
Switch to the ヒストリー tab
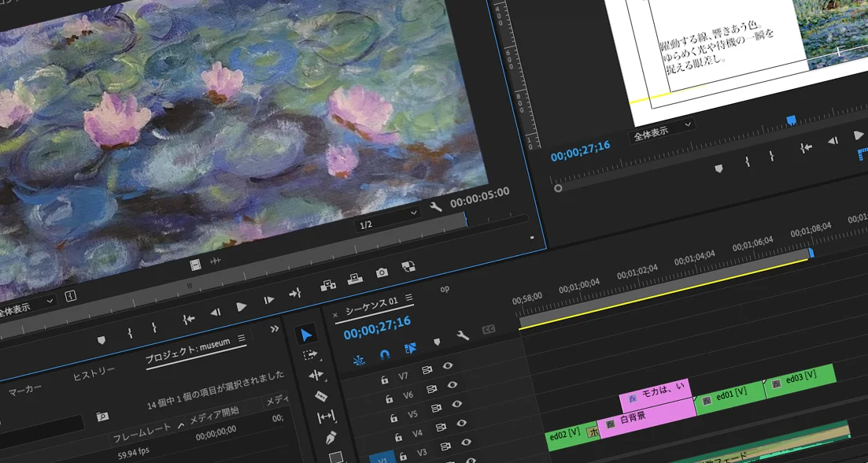pyautogui.click(x=94, y=373)
